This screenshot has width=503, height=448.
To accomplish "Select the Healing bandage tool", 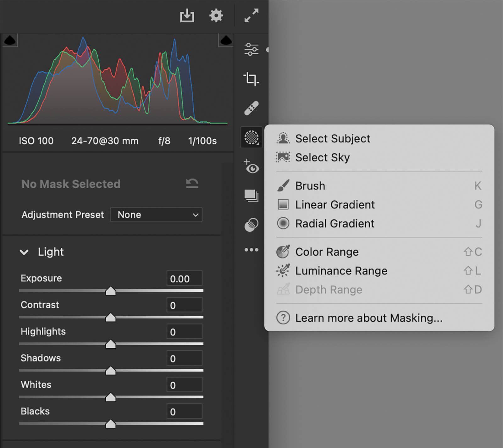I will point(251,108).
